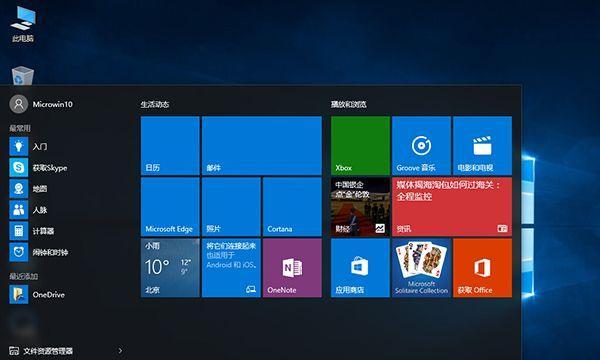
Task: Launch the Groove 音乐 tile
Action: pos(421,146)
